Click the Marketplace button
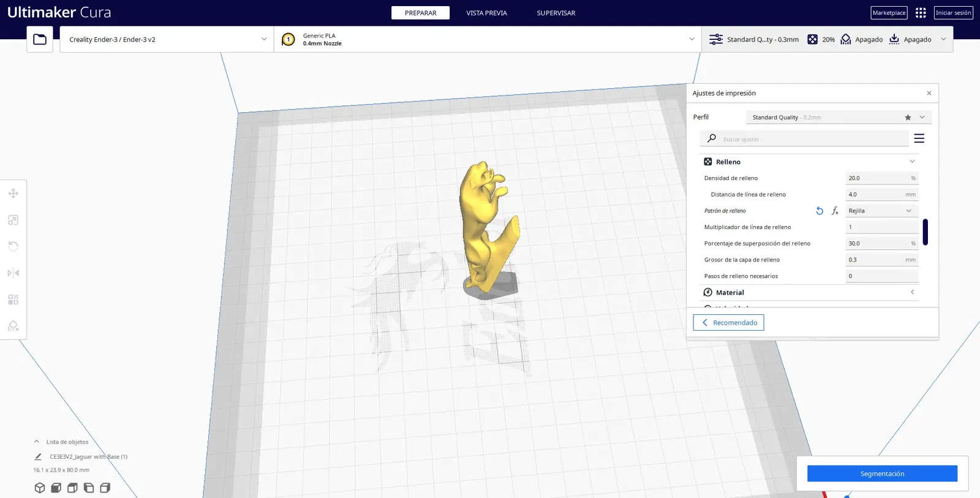Image resolution: width=980 pixels, height=498 pixels. (x=889, y=13)
